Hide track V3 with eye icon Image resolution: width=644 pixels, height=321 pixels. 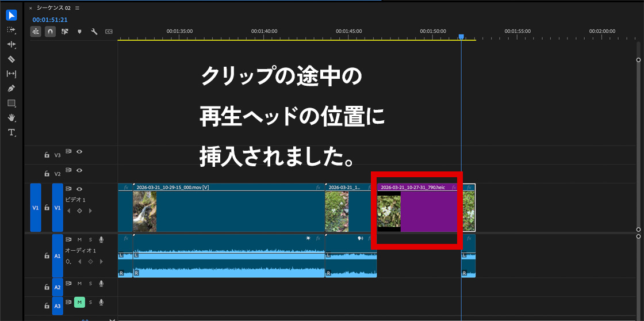[79, 152]
